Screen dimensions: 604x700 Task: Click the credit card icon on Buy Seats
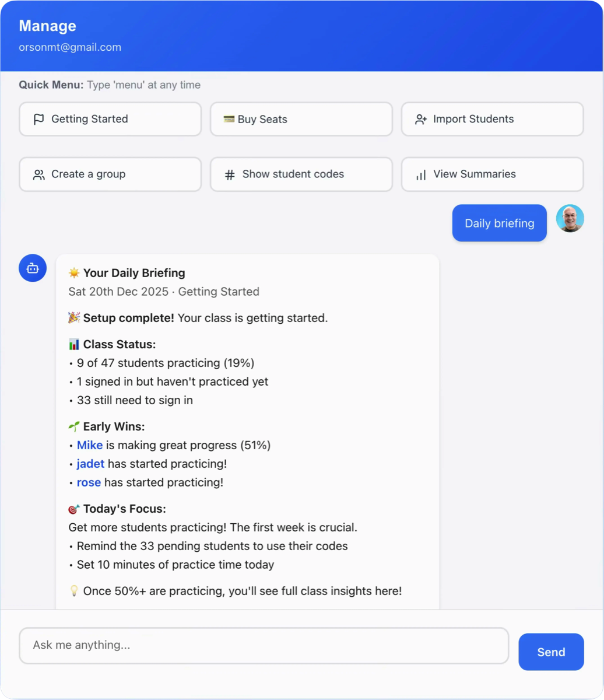(x=229, y=120)
